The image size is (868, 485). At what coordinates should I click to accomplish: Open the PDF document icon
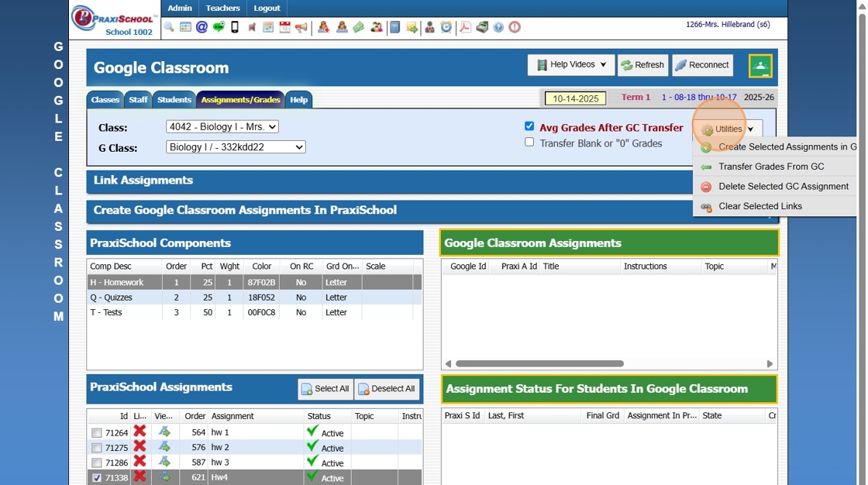[x=465, y=27]
